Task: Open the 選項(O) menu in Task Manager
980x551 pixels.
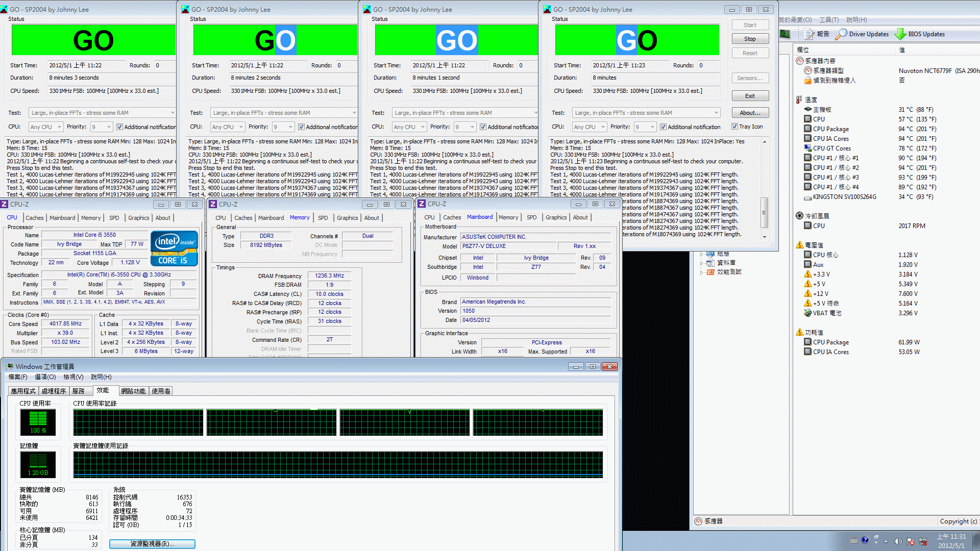Action: click(x=45, y=377)
